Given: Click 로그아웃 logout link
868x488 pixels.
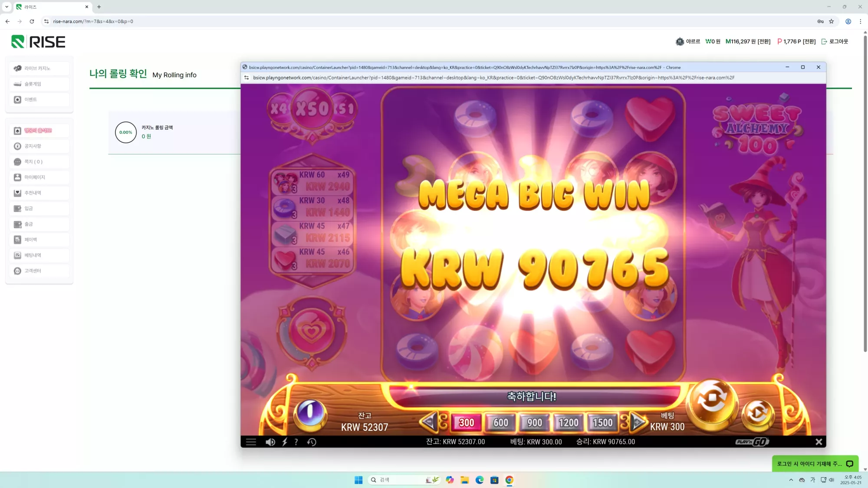Looking at the screenshot, I should (835, 42).
